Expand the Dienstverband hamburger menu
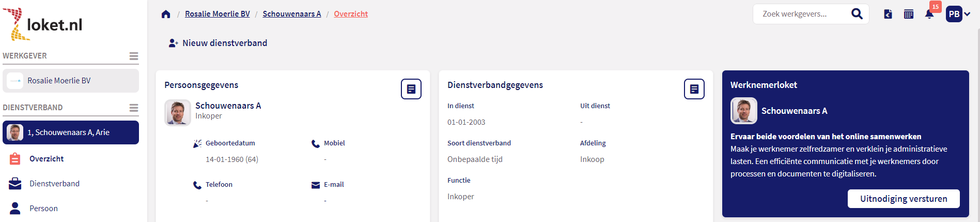Viewport: 980px width, 222px height. (133, 108)
